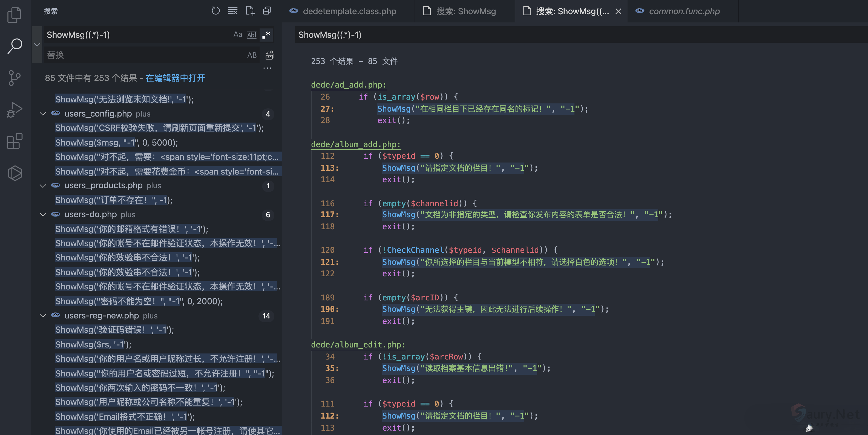Click 在编辑器中打开 link
Viewport: 868px width, 435px height.
coord(175,78)
